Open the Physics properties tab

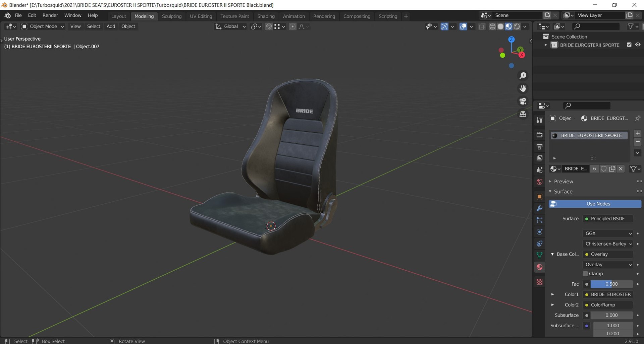coord(539,232)
